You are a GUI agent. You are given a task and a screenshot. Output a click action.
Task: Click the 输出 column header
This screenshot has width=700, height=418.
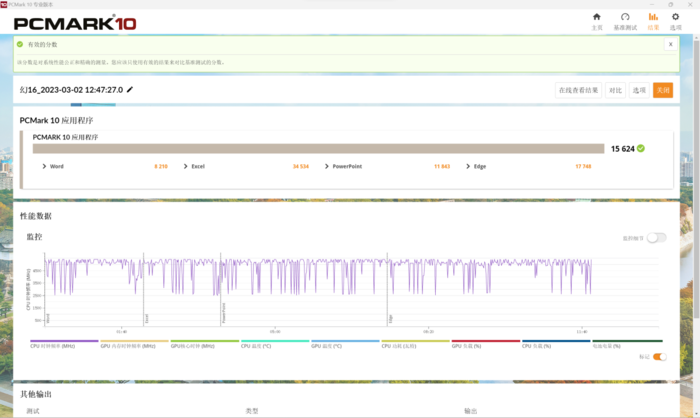471,411
